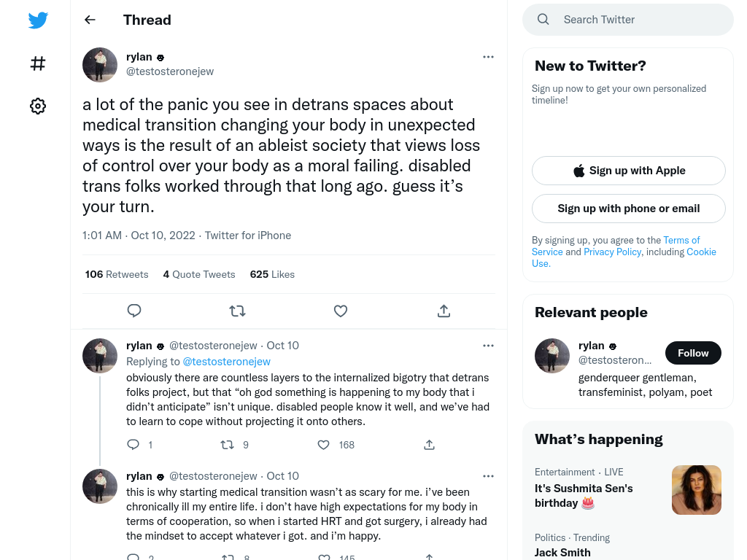Open more options on first reply
This screenshot has height=560, width=747.
tap(488, 346)
